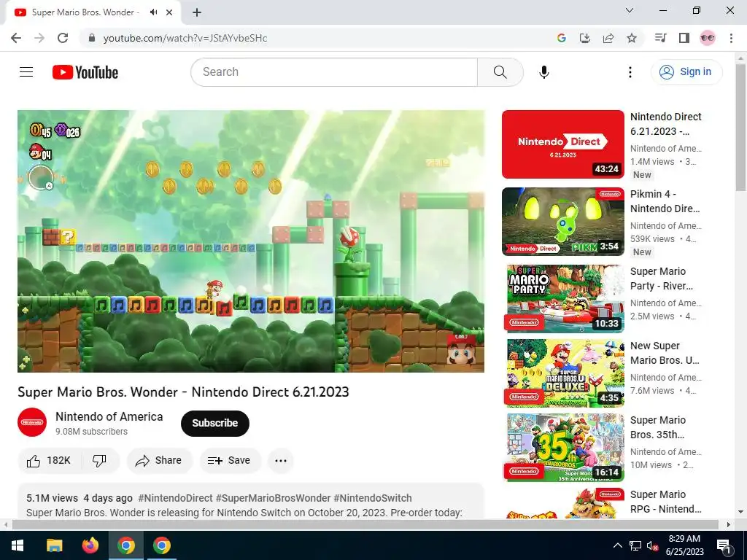Subscribe to Nintendo of America
Screen dimensions: 747x560
tap(215, 423)
